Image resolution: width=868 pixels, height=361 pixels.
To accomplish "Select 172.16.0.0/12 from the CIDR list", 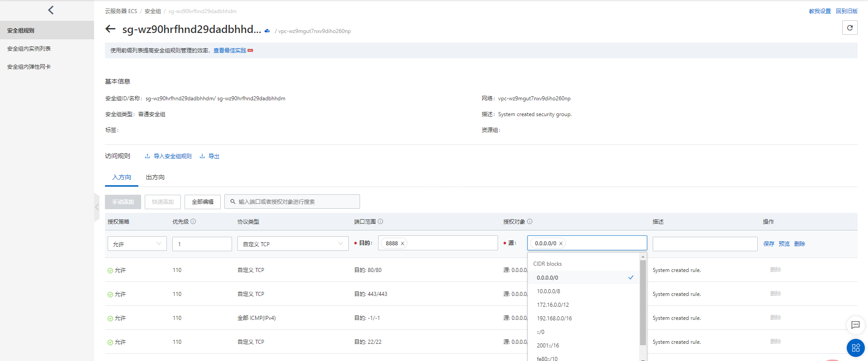I will pos(584,305).
